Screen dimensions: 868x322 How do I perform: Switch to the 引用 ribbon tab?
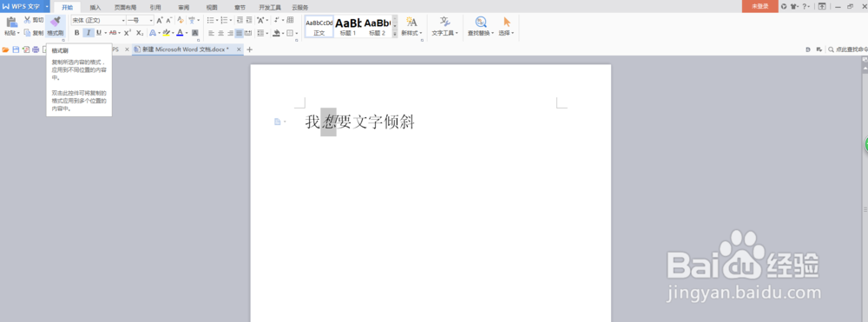point(155,7)
